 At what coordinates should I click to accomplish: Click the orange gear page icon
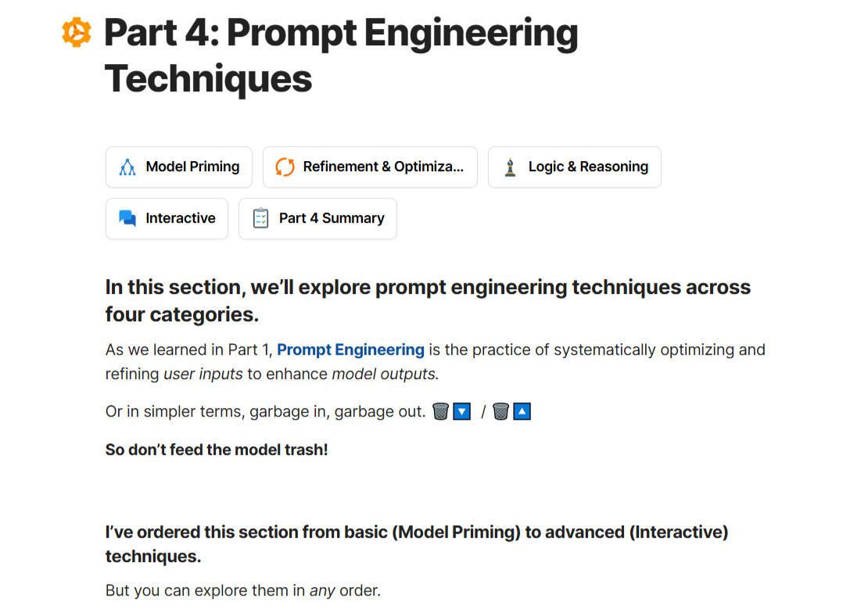click(x=77, y=32)
